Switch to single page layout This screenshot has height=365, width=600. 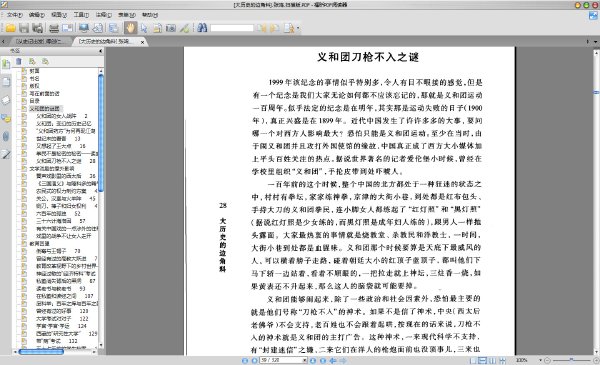(x=473, y=360)
